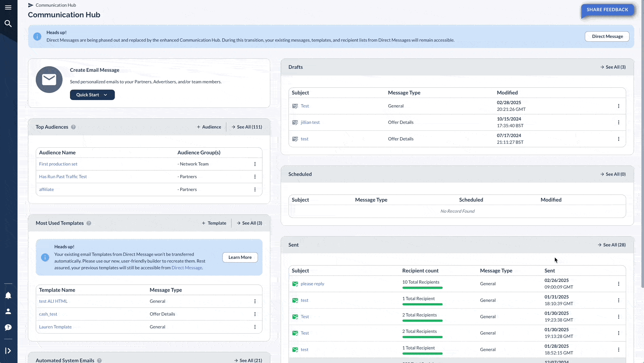
Task: Open kebab menu for jillian test draft
Action: [x=619, y=122]
